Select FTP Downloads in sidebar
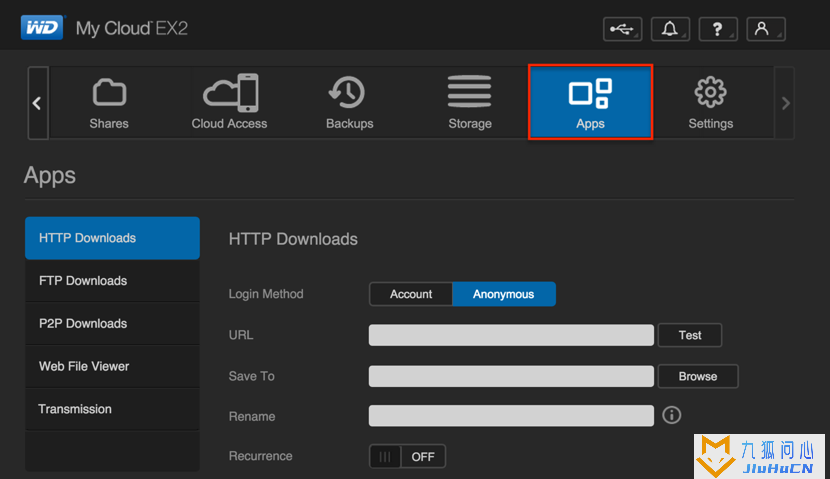Image resolution: width=830 pixels, height=479 pixels. pyautogui.click(x=112, y=281)
